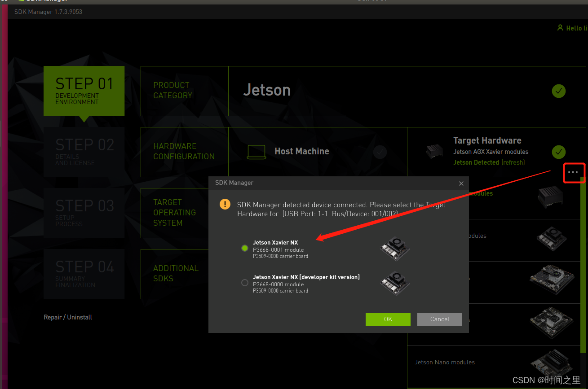Open the Target Hardware three-dots menu

coord(573,172)
